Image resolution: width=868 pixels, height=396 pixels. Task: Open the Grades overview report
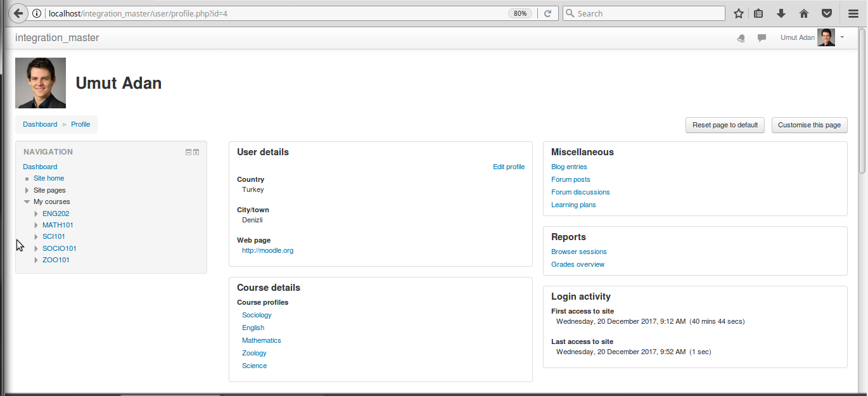click(578, 264)
